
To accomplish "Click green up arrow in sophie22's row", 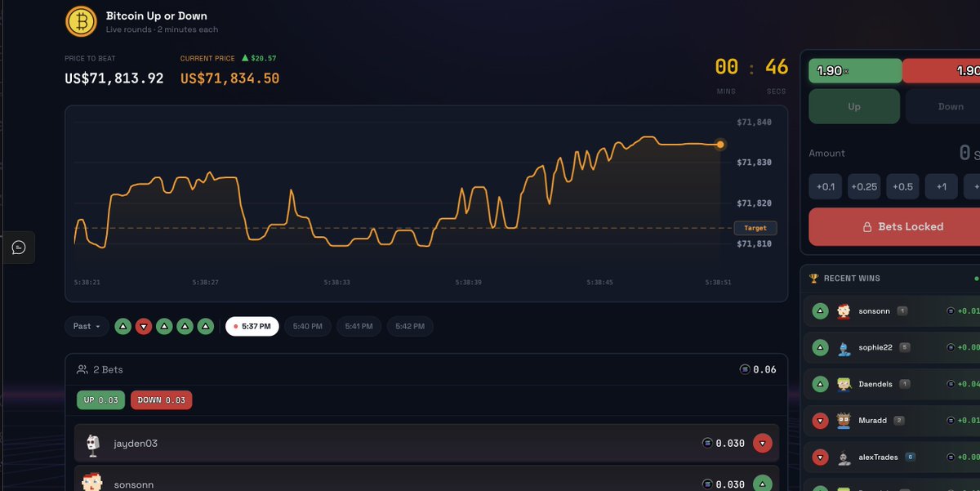I will click(821, 348).
